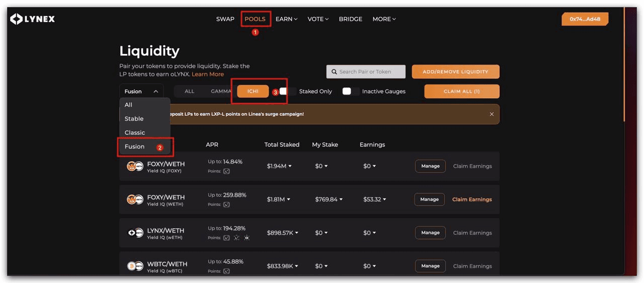Expand Earnings $0 in LYNX/WETH row
This screenshot has width=644, height=283.
[x=370, y=233]
